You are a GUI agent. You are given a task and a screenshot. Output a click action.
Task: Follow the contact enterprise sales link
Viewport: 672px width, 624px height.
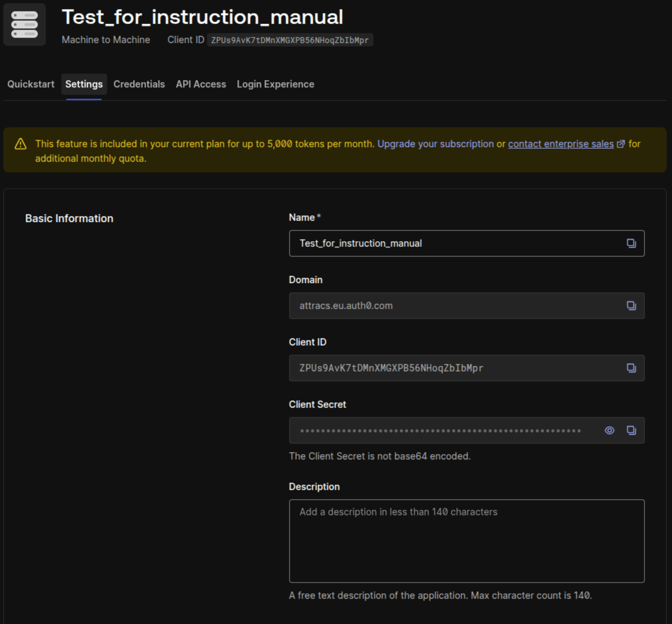pos(561,144)
